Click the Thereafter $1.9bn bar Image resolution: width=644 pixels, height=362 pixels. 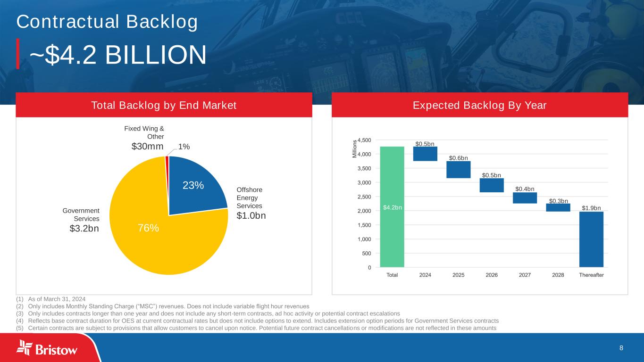591,239
